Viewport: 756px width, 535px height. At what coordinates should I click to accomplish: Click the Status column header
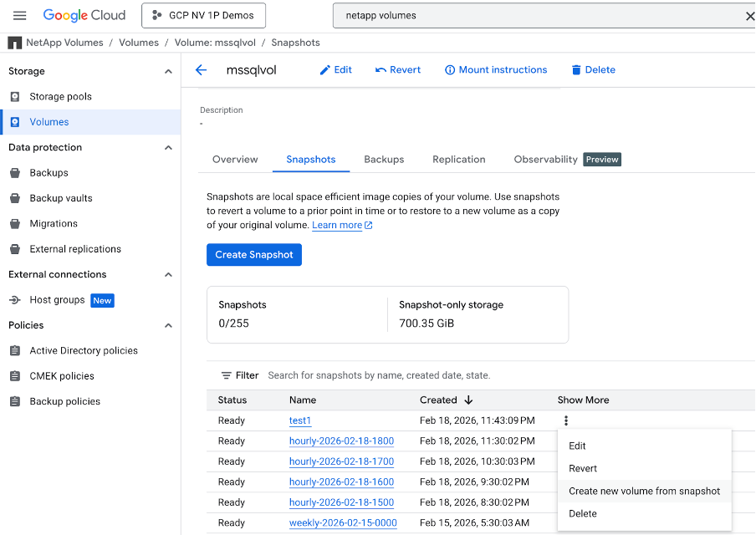(232, 400)
